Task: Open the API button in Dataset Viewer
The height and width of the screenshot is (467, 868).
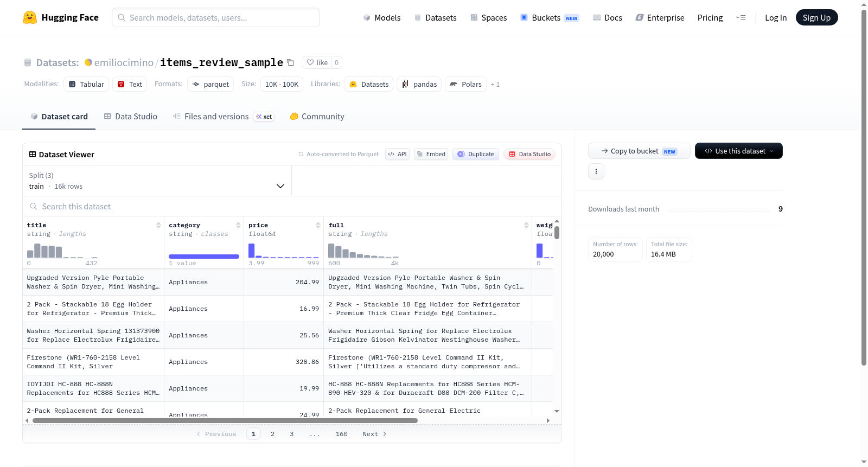Action: click(x=397, y=154)
